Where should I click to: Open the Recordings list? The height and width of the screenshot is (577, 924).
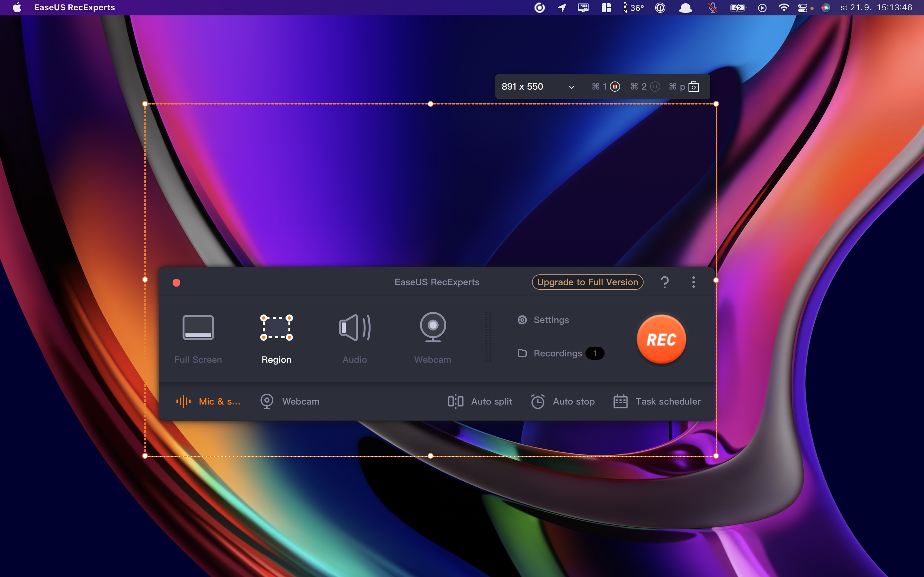click(x=558, y=353)
